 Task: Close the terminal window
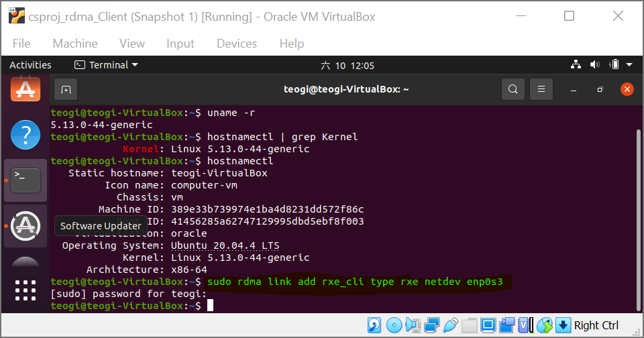point(627,89)
